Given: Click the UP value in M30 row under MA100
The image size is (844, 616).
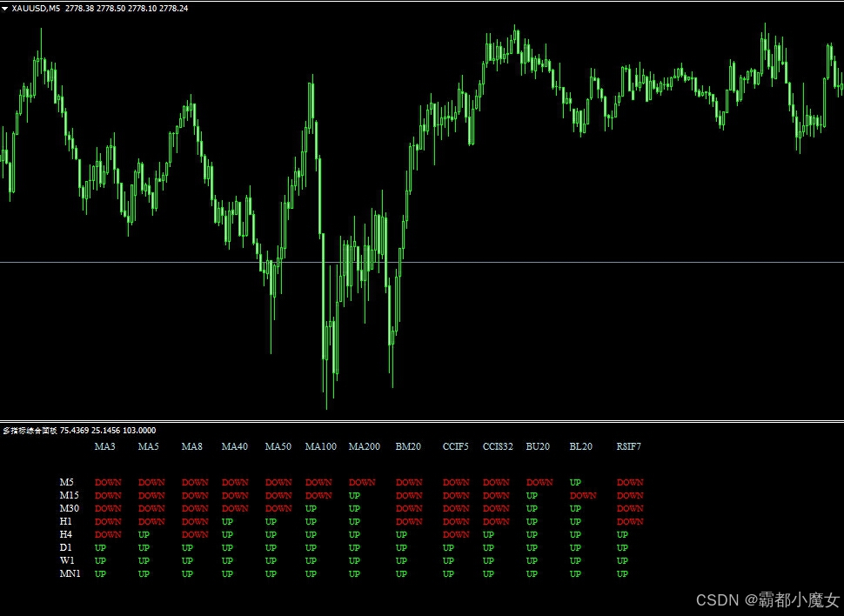Looking at the screenshot, I should [x=311, y=508].
